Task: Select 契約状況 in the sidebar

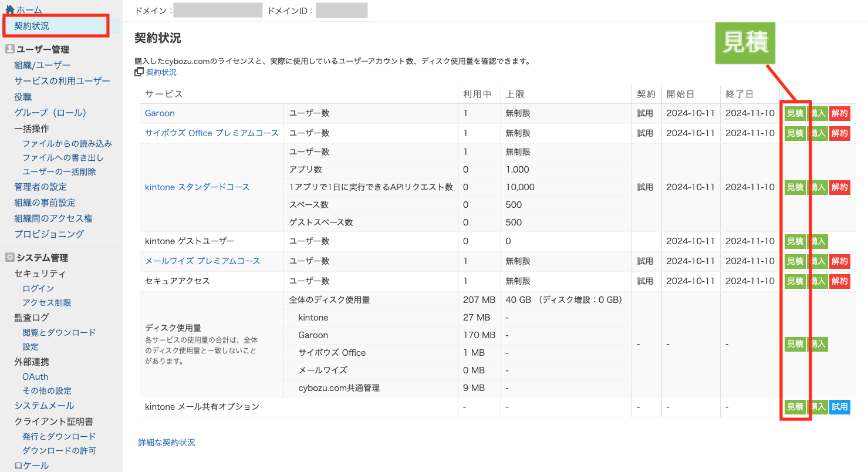Action: (x=32, y=26)
